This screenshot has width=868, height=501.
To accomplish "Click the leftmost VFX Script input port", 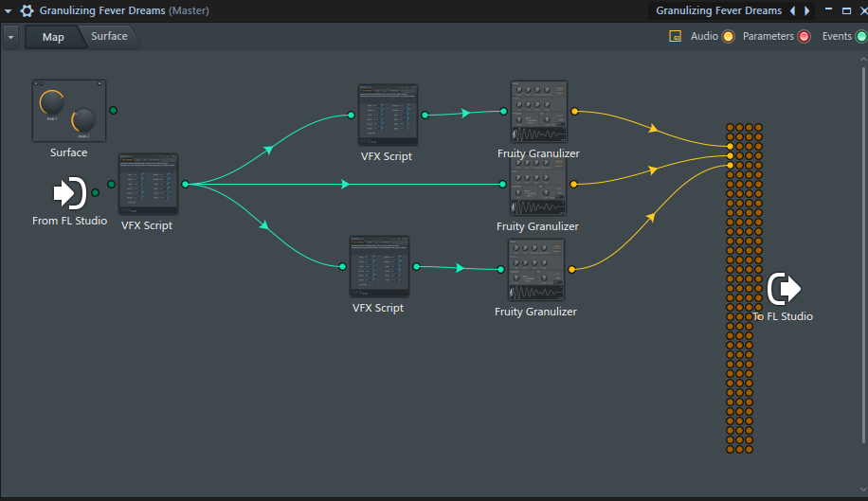I will coord(111,184).
